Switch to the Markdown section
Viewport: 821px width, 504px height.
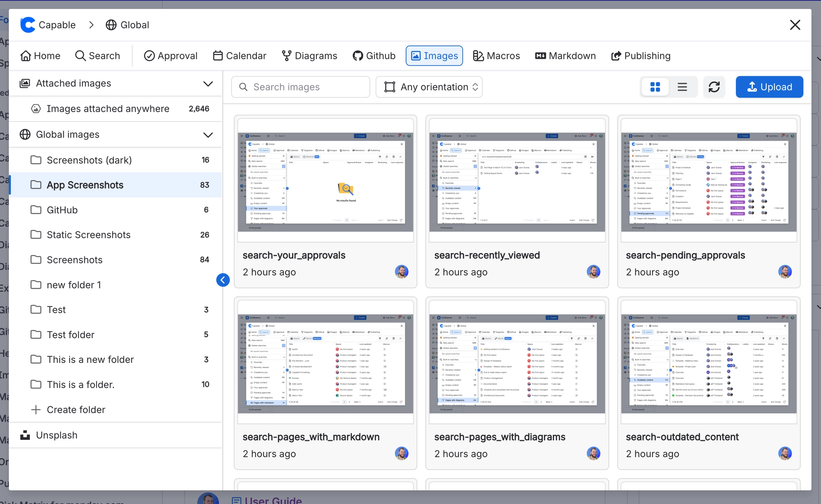coord(565,56)
